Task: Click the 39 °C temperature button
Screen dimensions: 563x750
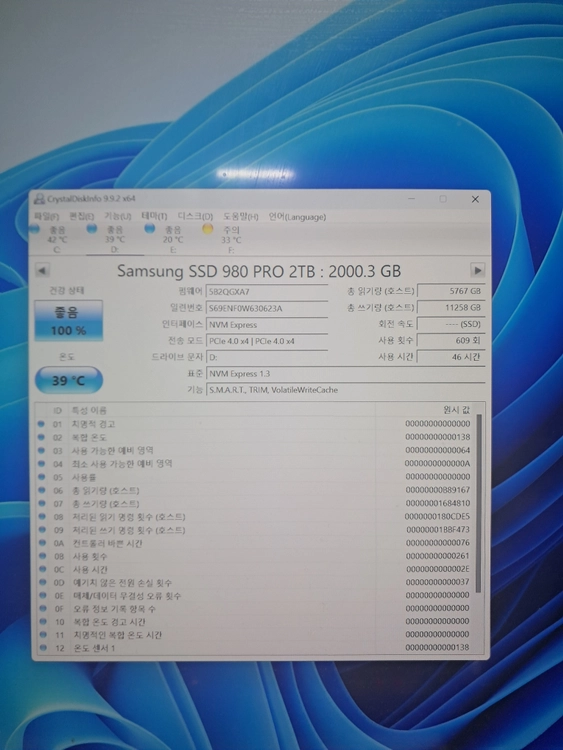Action: click(68, 381)
